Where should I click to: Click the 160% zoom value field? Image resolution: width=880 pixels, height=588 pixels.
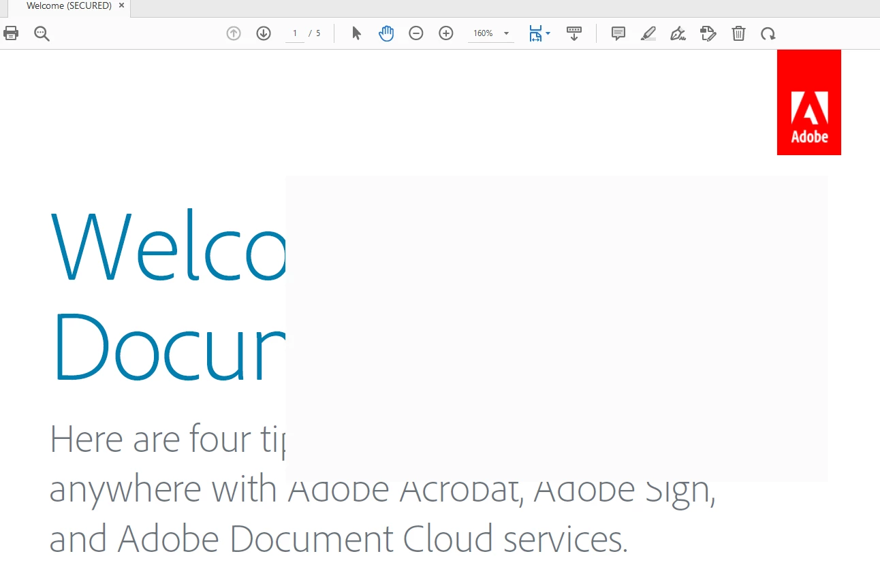pos(484,33)
